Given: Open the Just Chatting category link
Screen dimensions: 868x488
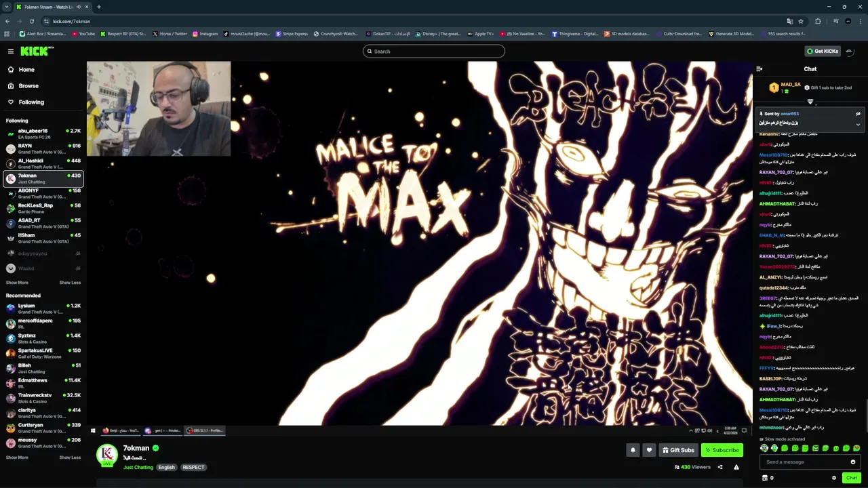Looking at the screenshot, I should pyautogui.click(x=138, y=468).
